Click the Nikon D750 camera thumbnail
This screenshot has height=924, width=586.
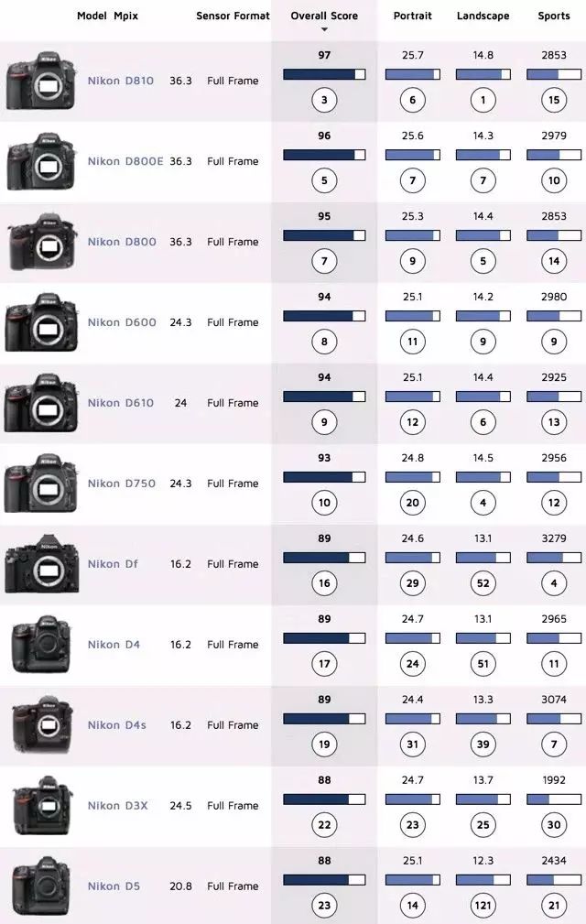pos(40,484)
